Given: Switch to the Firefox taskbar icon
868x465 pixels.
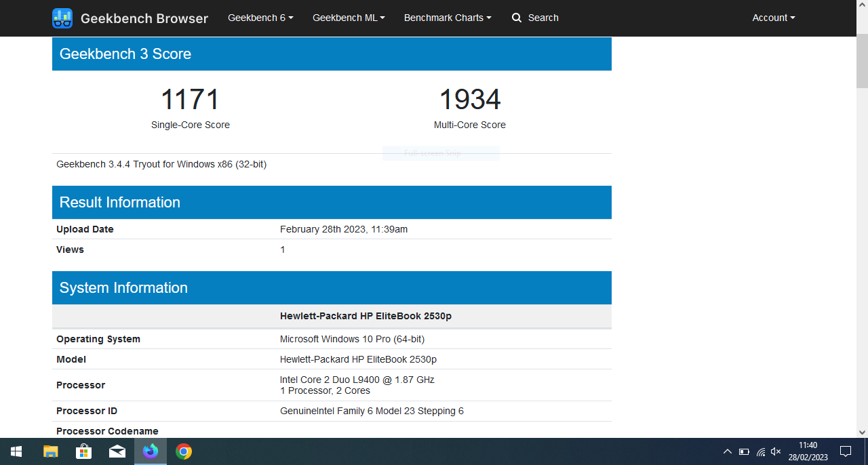Looking at the screenshot, I should point(151,451).
